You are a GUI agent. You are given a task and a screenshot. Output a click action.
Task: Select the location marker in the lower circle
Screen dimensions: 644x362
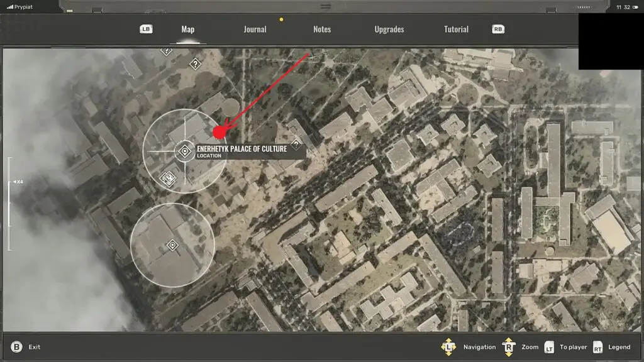point(172,245)
